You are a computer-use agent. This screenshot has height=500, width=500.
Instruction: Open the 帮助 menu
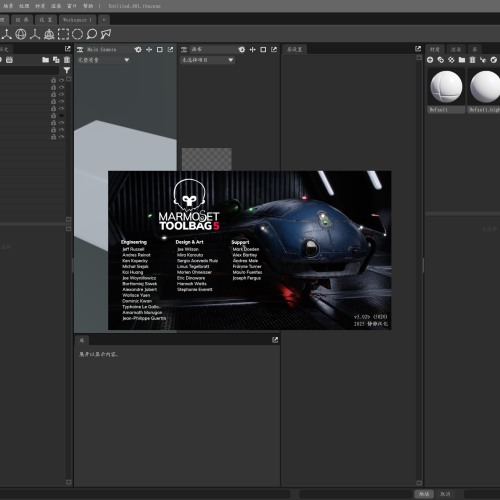[x=88, y=6]
